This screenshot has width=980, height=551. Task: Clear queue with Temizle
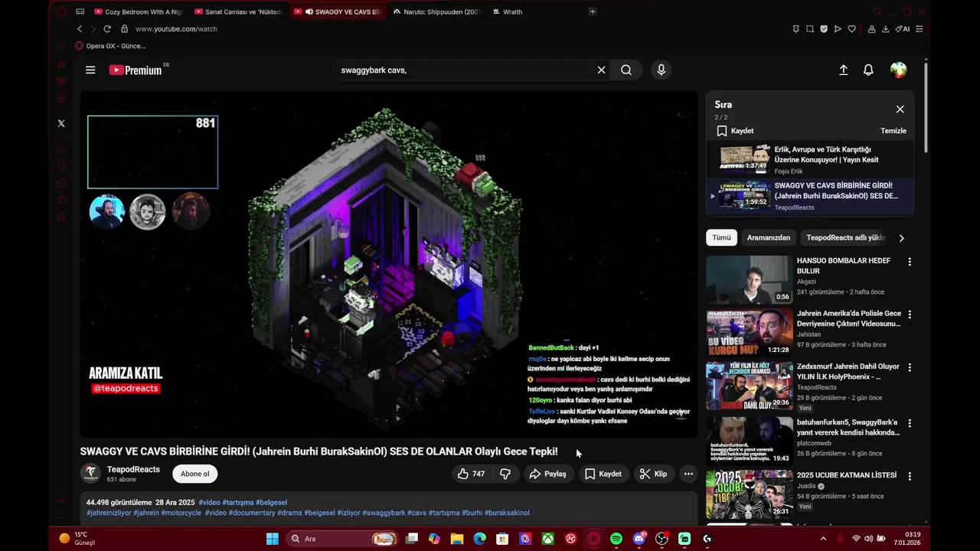[x=893, y=131]
